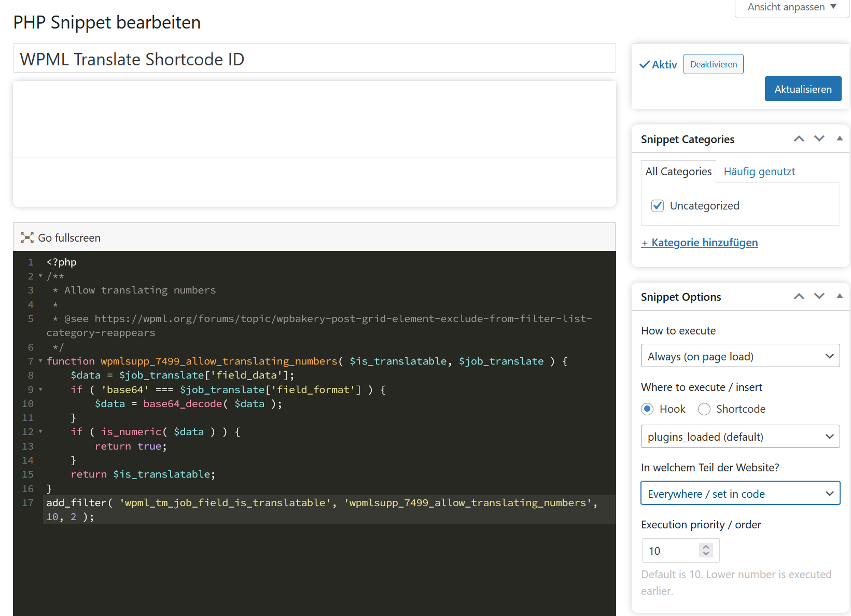
Task: Click the PHP Snippet bearbeiten heading
Action: (x=107, y=22)
